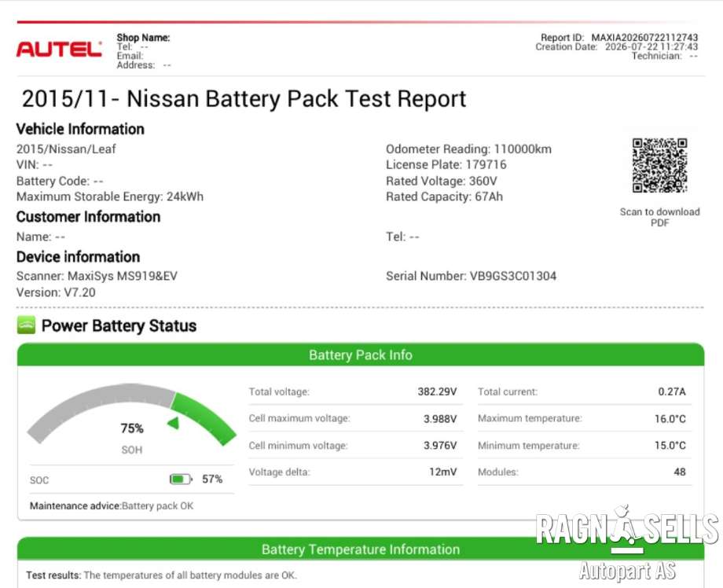Click the green SOH gauge pointer arrow
The width and height of the screenshot is (723, 588).
(x=174, y=422)
